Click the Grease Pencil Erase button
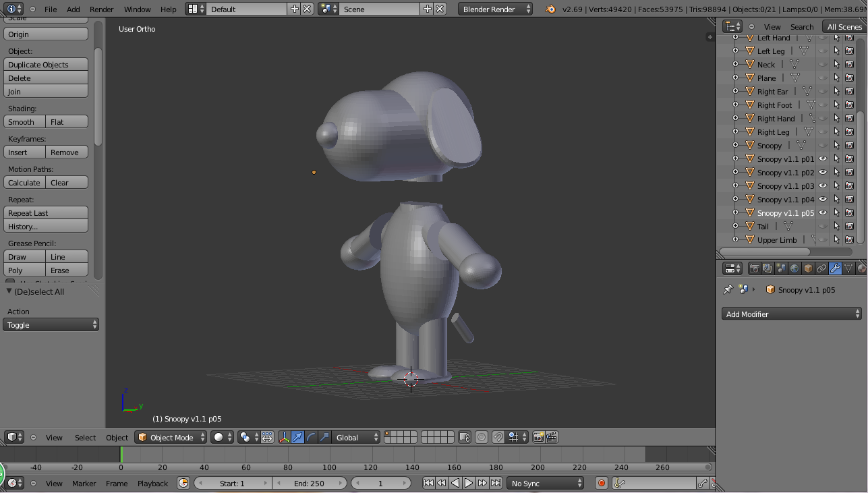Viewport: 868px width, 493px height. (67, 270)
